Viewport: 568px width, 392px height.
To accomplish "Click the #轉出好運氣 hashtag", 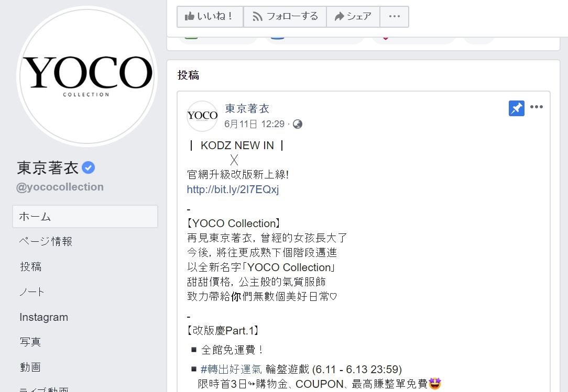I will [231, 369].
